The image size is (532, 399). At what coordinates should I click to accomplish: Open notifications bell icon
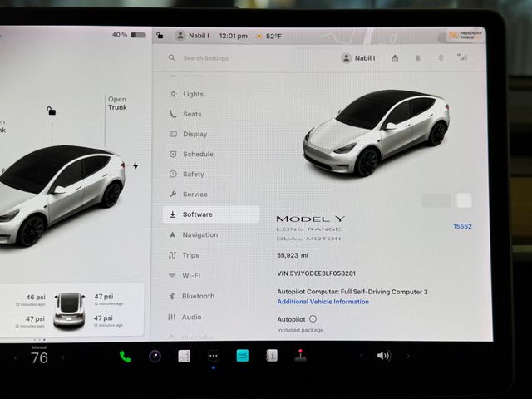pyautogui.click(x=417, y=58)
